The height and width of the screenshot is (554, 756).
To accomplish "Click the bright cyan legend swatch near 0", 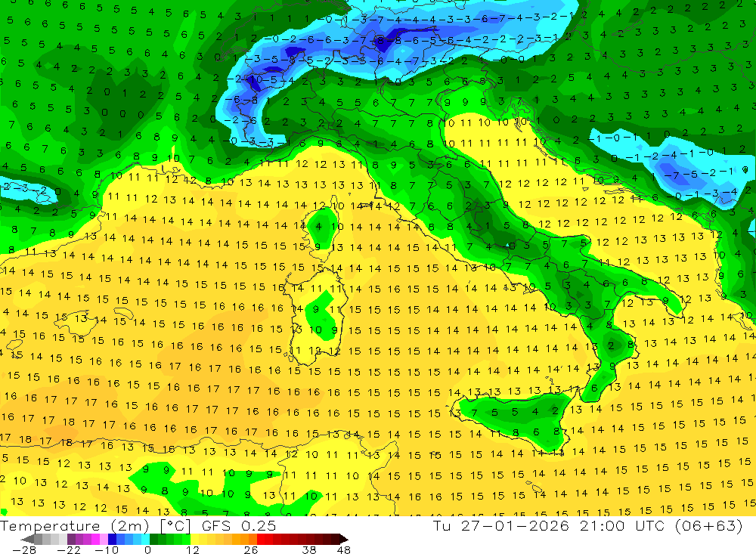I will click(145, 539).
